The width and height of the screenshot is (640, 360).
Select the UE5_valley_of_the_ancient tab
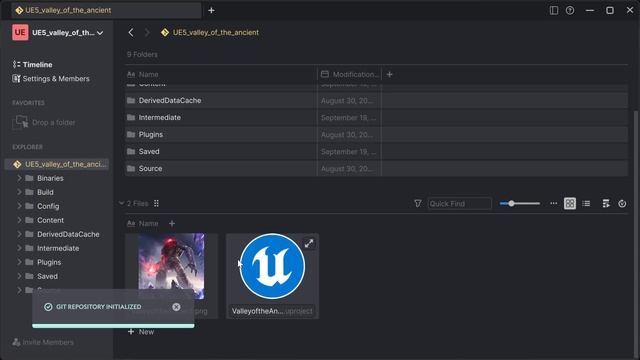[x=106, y=10]
